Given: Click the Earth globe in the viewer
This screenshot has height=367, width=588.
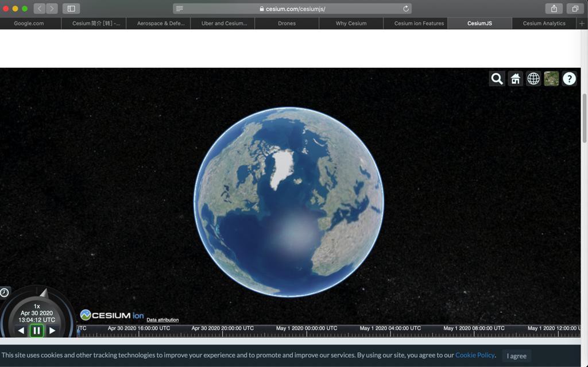Looking at the screenshot, I should (x=289, y=202).
